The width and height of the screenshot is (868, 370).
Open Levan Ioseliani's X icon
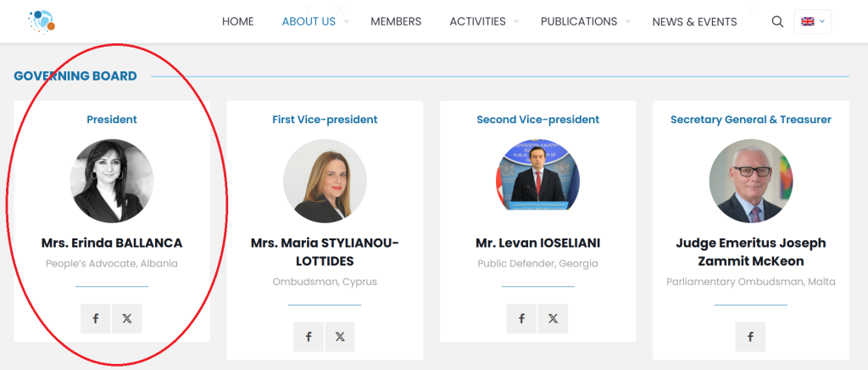click(x=553, y=319)
